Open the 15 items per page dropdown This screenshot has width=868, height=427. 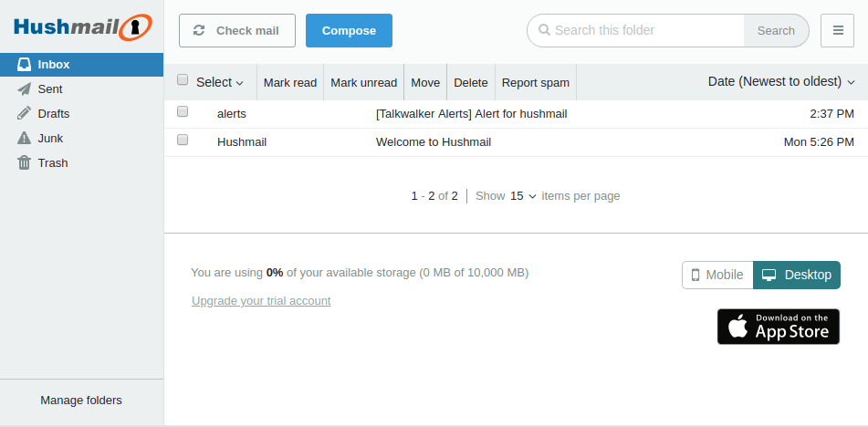pos(523,196)
